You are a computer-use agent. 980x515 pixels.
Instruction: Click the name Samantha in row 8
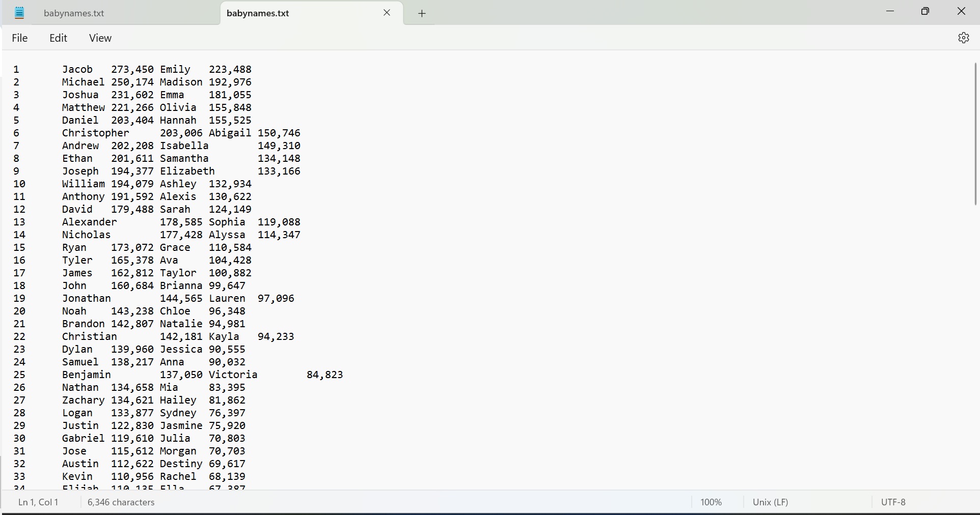[184, 158]
